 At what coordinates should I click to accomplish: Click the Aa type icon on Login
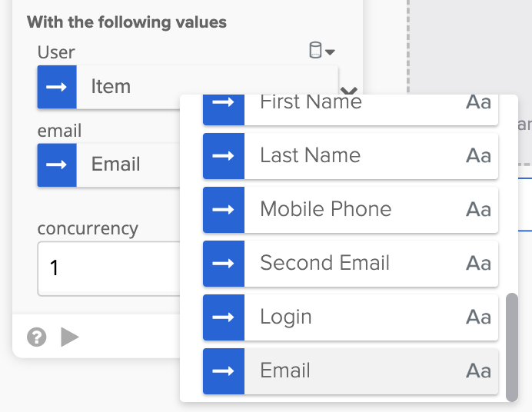(478, 317)
